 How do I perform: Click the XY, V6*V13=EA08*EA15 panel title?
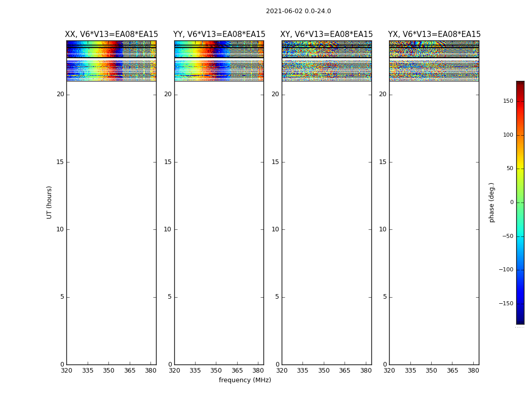tap(326, 34)
